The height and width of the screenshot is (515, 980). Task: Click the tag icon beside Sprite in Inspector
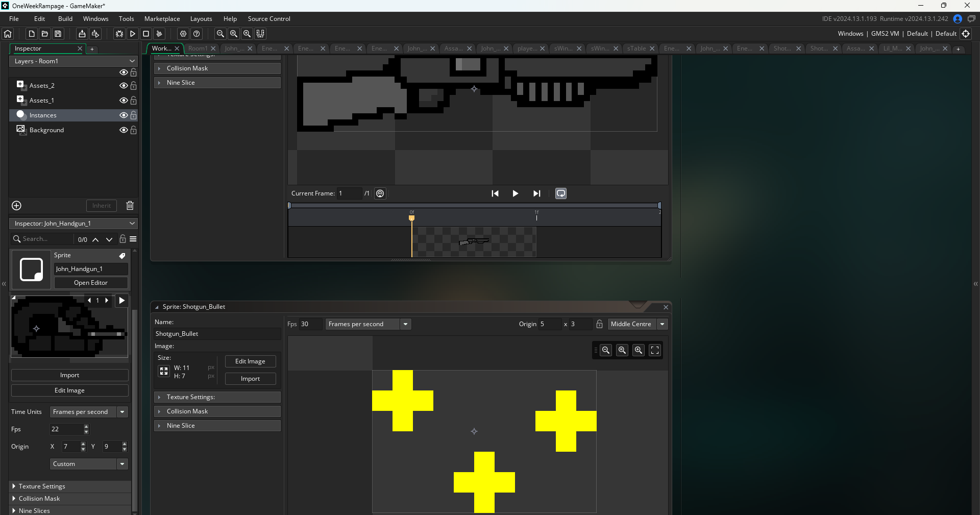point(122,256)
